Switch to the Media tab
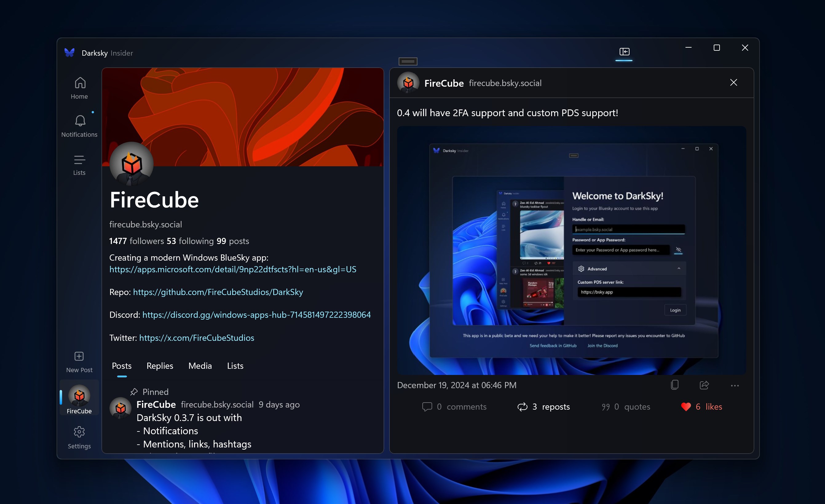 pos(199,366)
